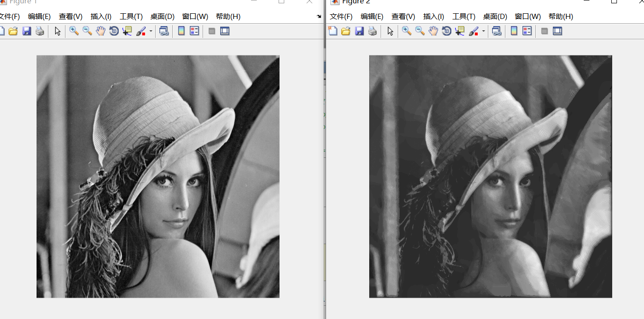Viewport: 644px width, 319px height.
Task: Hide Plot Tools icon in Figure 2
Action: (544, 31)
